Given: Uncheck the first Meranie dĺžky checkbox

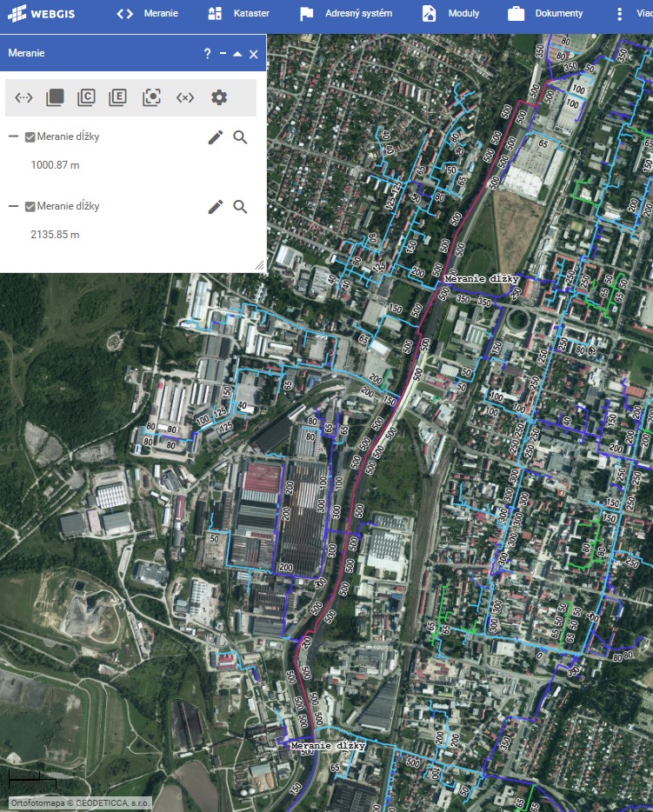Looking at the screenshot, I should [x=30, y=136].
